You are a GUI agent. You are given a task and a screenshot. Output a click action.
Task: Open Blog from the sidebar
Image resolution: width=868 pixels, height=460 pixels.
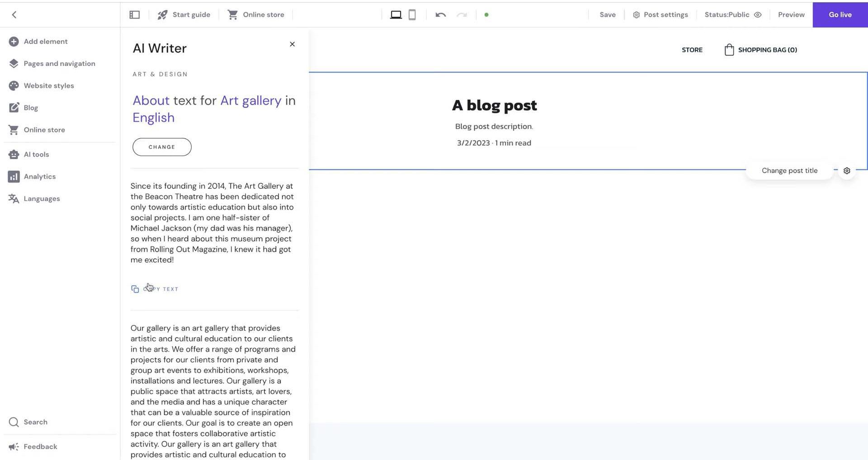31,108
